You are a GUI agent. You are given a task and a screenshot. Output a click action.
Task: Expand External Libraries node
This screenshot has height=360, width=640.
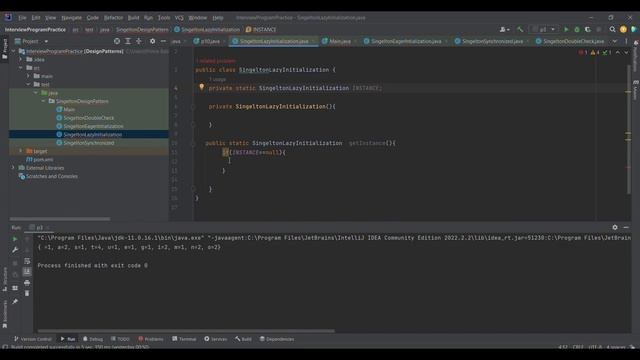point(13,168)
